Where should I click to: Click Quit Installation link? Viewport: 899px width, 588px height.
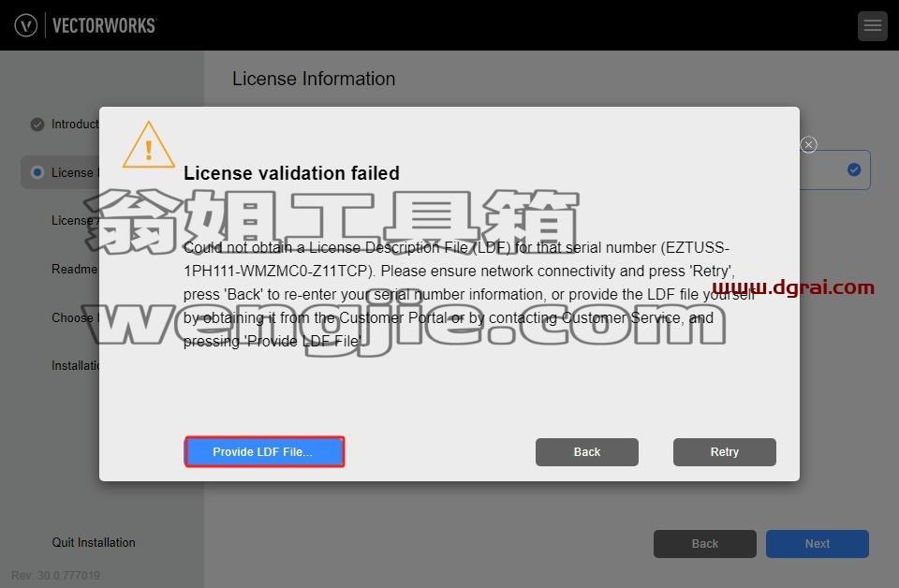click(94, 542)
